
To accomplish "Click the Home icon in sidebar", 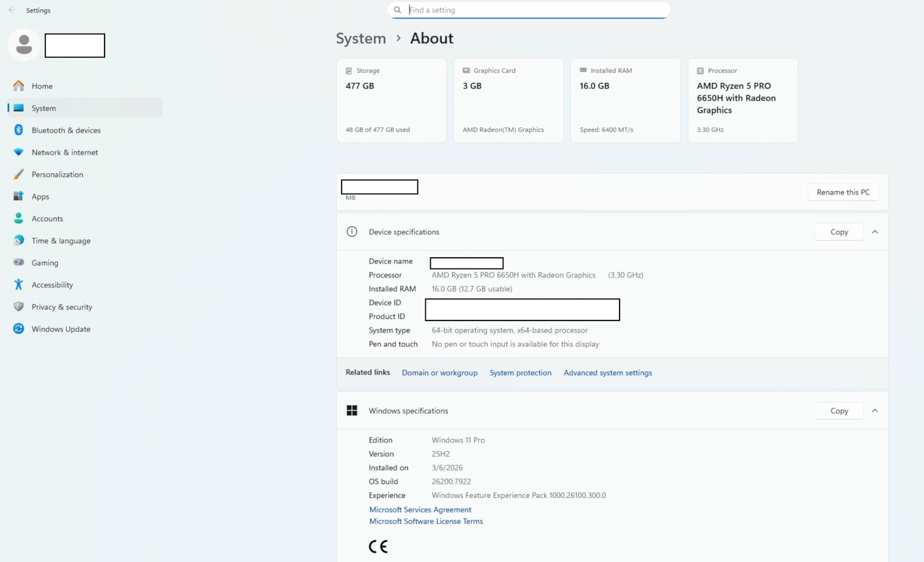I will pyautogui.click(x=19, y=86).
